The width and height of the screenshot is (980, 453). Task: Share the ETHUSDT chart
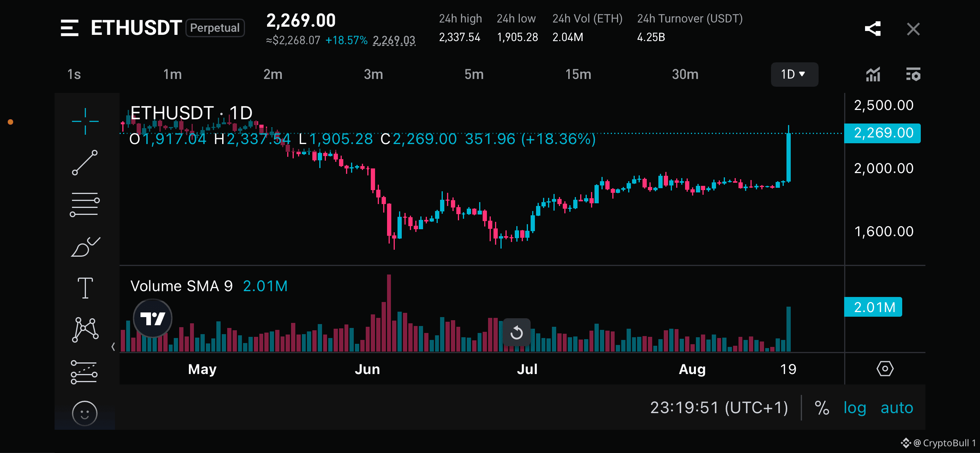[873, 29]
